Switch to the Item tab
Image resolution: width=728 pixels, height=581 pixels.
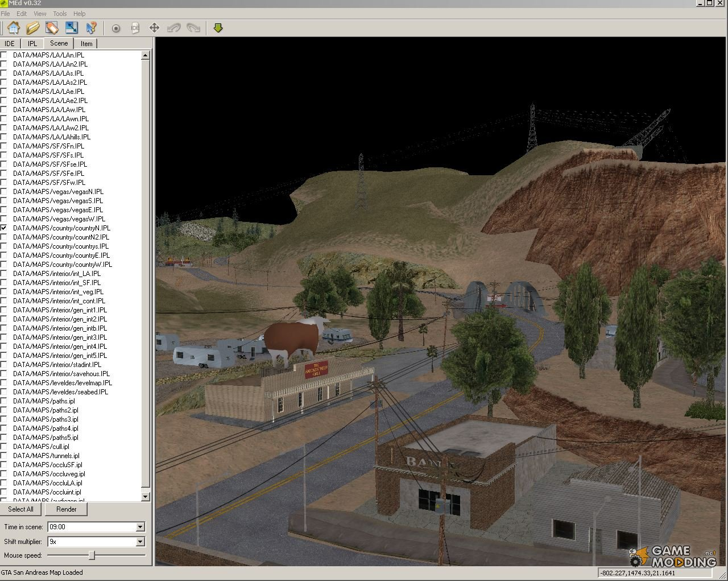click(86, 44)
